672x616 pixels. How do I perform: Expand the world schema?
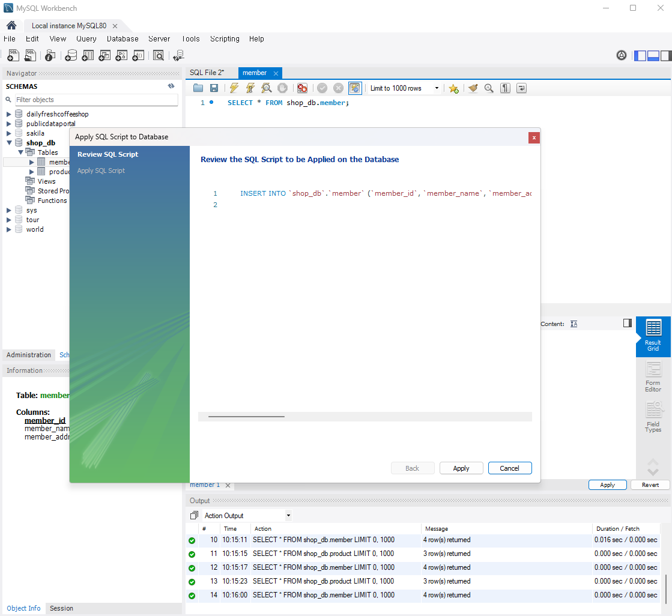click(x=8, y=229)
